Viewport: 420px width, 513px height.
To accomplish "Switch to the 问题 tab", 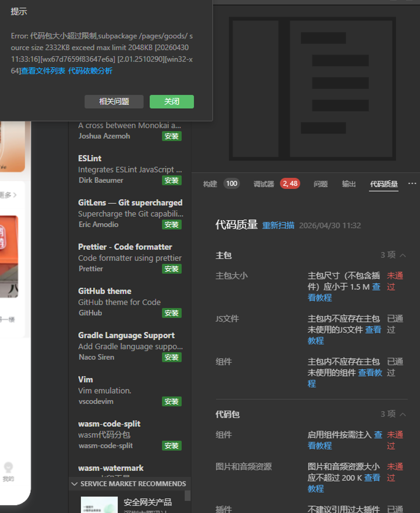I will coord(320,184).
